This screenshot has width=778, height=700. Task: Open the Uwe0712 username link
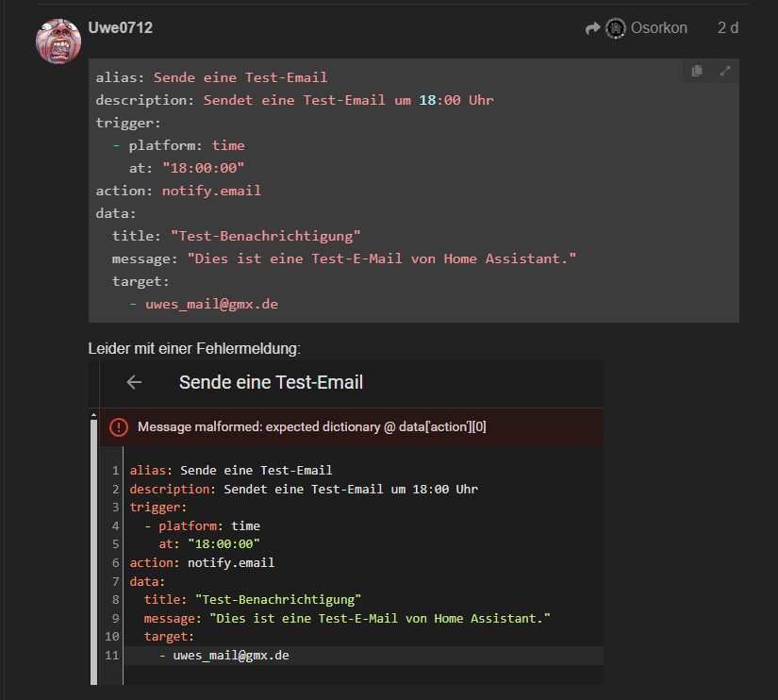coord(121,28)
